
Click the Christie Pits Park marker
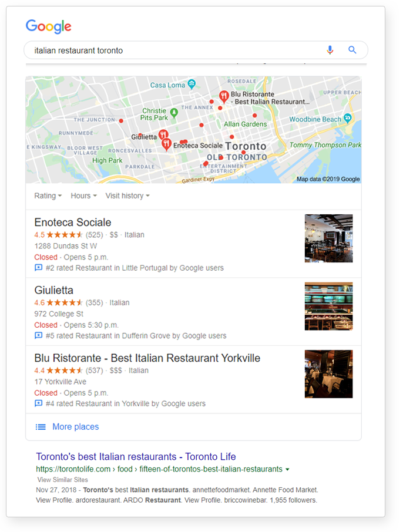pos(174,112)
